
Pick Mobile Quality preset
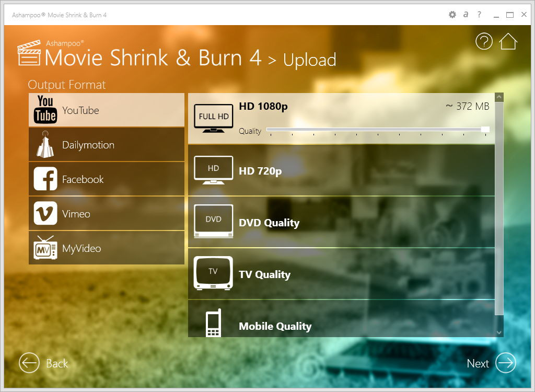[341, 319]
